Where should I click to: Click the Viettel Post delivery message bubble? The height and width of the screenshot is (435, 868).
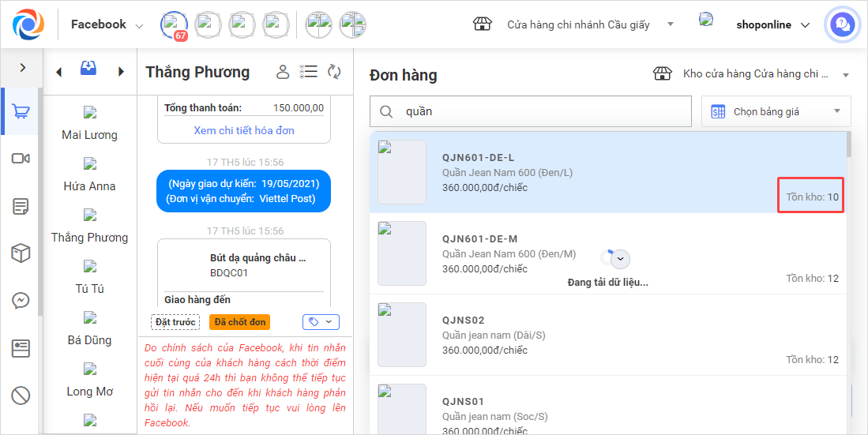[243, 191]
